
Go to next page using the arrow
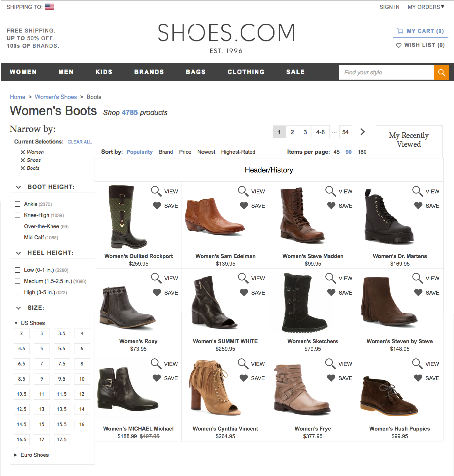pos(363,132)
